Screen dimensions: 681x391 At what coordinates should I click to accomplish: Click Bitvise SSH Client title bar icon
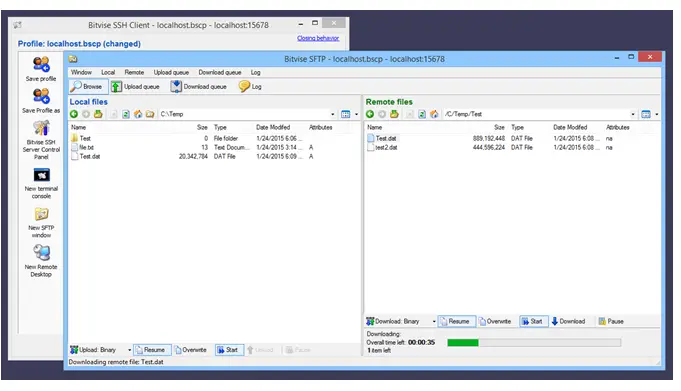point(17,25)
